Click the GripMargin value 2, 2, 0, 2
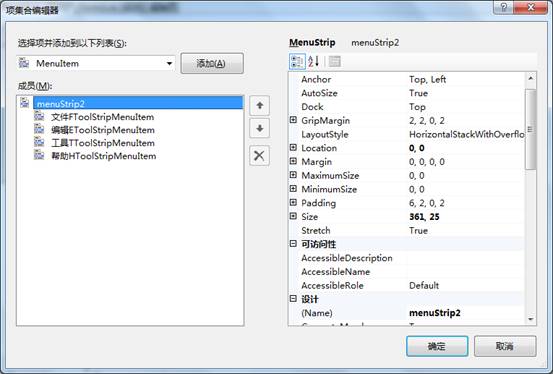This screenshot has height=374, width=553. point(427,121)
